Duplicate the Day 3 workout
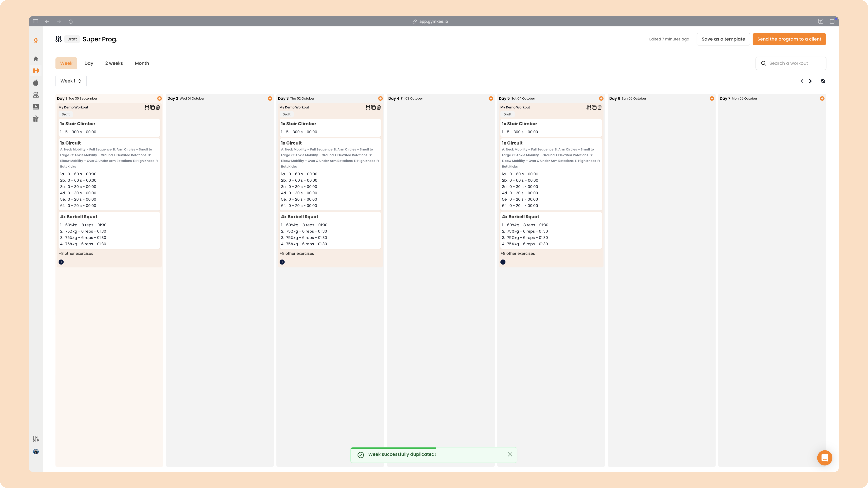This screenshot has height=488, width=868. click(373, 107)
